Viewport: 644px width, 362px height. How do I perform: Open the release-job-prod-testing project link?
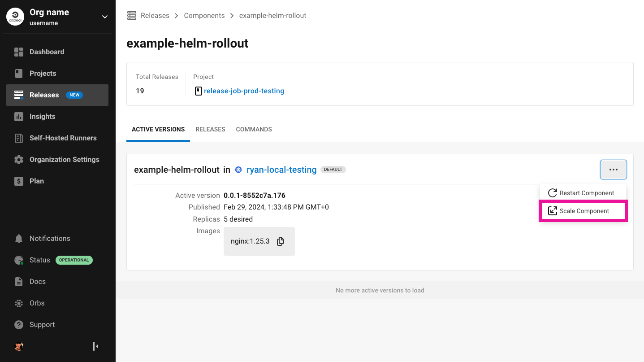coord(244,91)
